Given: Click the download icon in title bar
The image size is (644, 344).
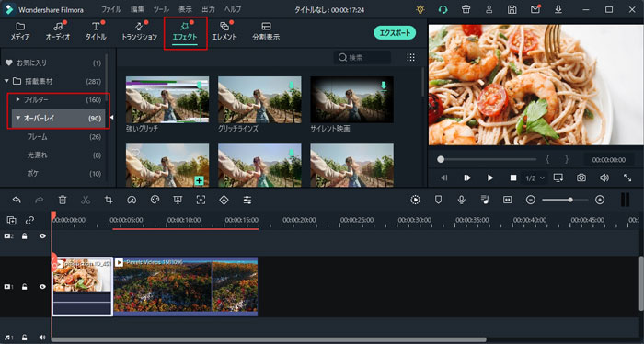Looking at the screenshot, I should tap(558, 9).
